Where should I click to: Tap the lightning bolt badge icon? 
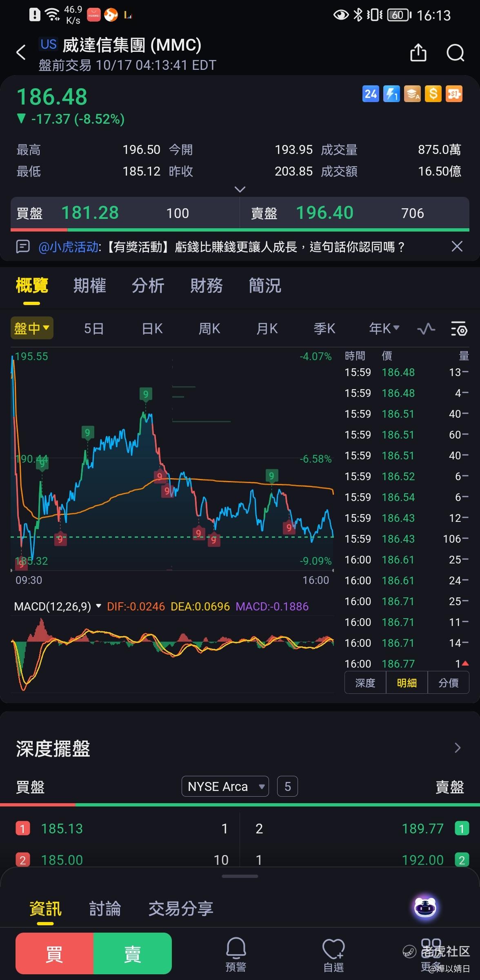click(x=391, y=94)
